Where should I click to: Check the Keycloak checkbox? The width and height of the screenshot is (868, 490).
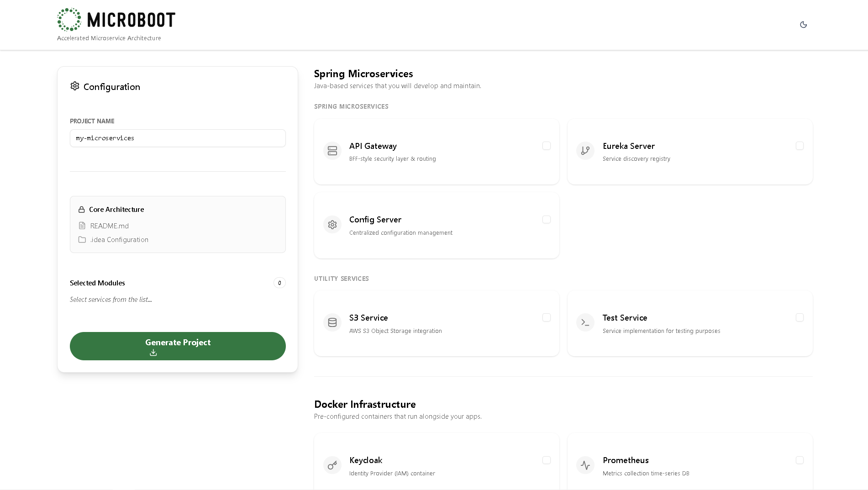(x=546, y=460)
